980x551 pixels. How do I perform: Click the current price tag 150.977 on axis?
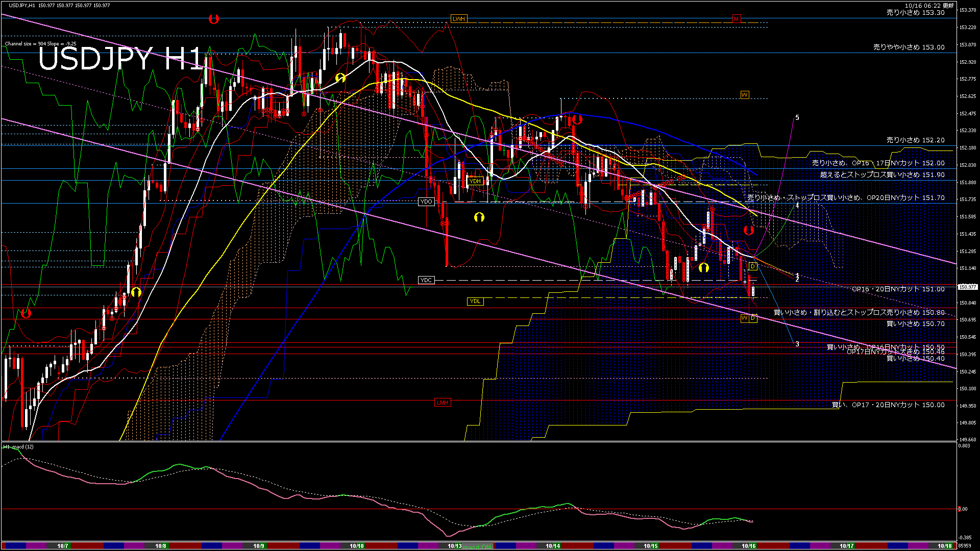point(967,287)
